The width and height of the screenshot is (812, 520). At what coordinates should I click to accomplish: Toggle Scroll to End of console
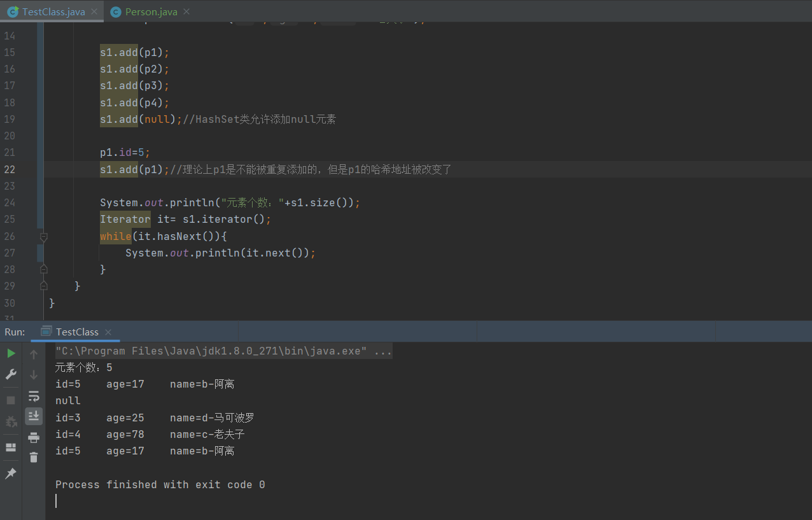coord(34,416)
